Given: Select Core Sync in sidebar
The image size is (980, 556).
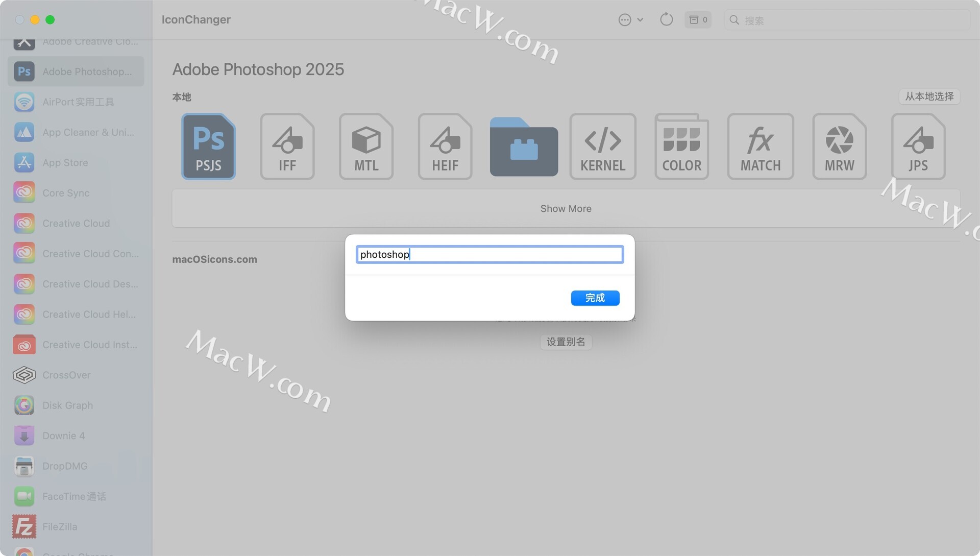Looking at the screenshot, I should pyautogui.click(x=76, y=193).
